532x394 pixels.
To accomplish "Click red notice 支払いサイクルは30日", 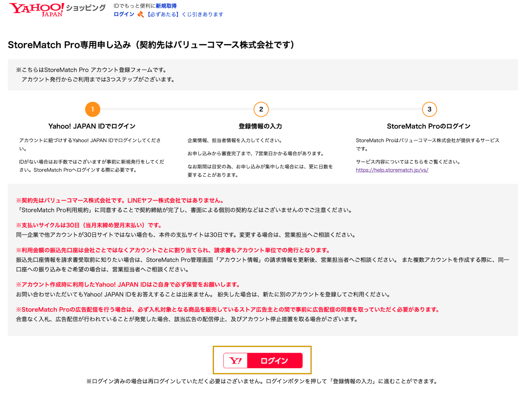I will click(89, 225).
